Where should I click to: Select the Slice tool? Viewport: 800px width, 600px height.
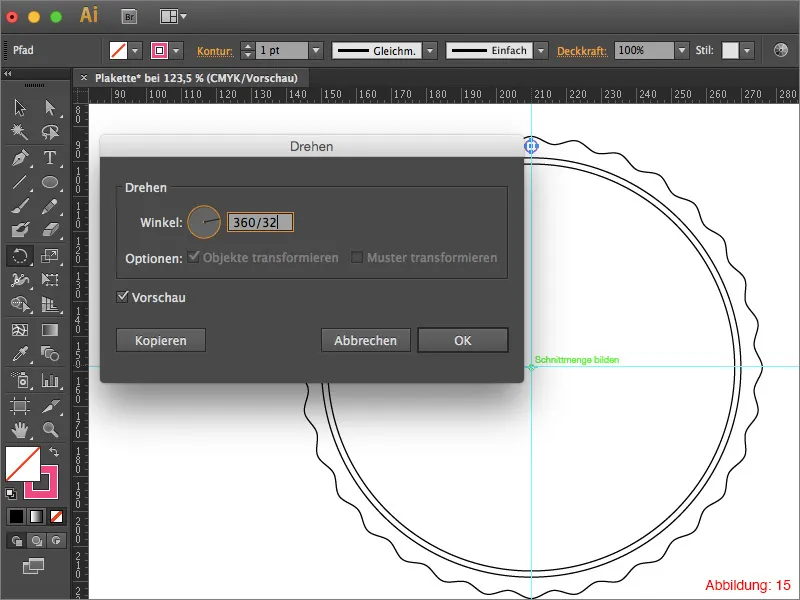tap(50, 406)
